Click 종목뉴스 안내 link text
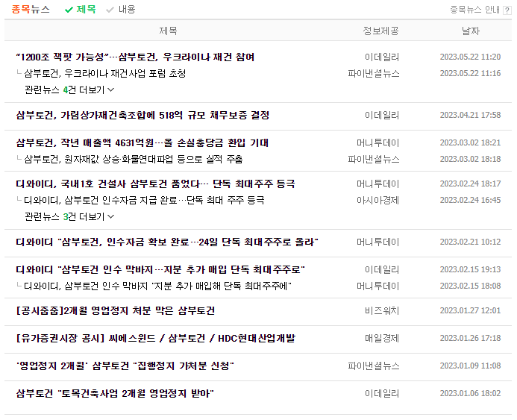Screen dimensions: 517x420 475,10
